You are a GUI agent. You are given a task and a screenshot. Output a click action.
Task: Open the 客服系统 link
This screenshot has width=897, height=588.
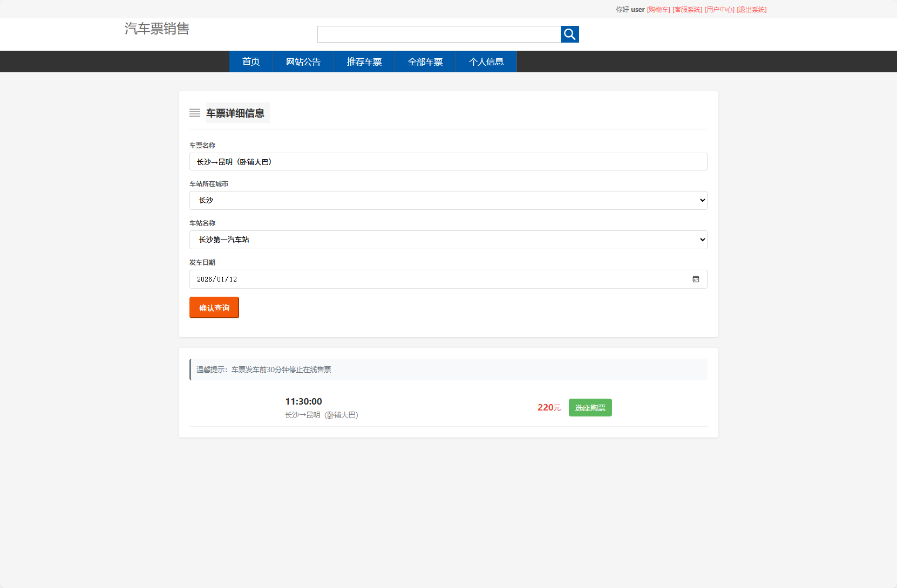[x=687, y=9]
